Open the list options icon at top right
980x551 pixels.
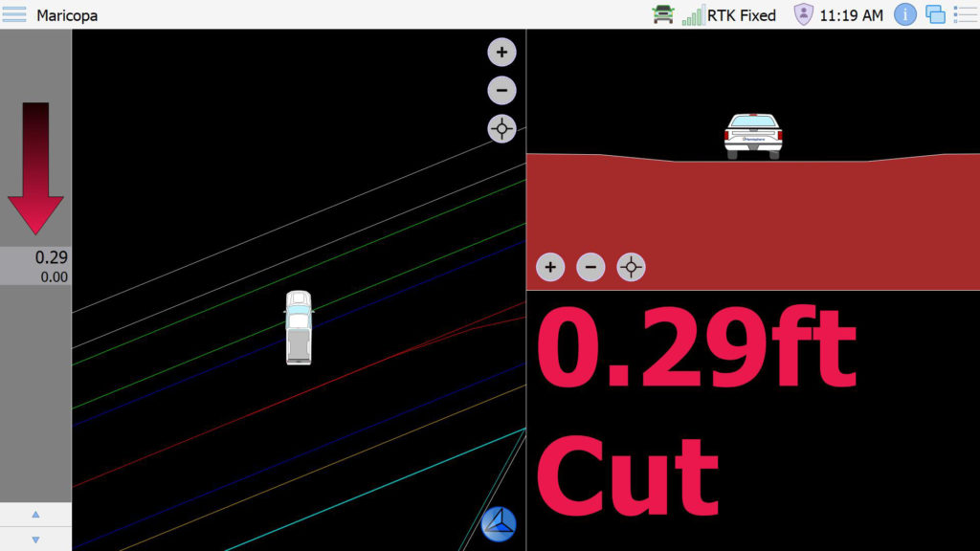click(964, 14)
